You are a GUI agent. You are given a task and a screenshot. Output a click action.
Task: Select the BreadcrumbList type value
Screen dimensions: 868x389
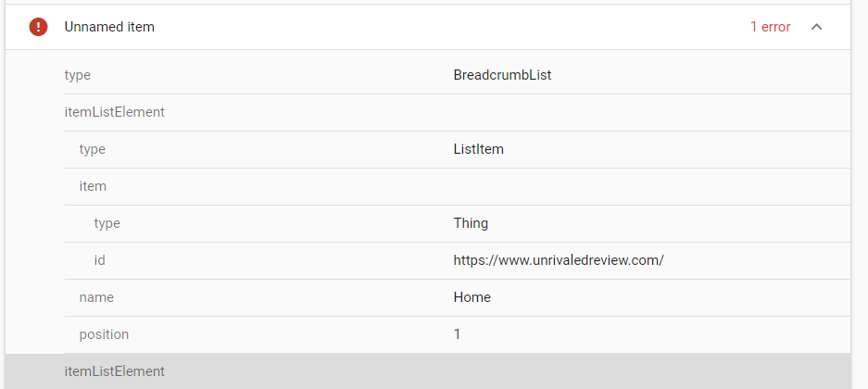[502, 75]
